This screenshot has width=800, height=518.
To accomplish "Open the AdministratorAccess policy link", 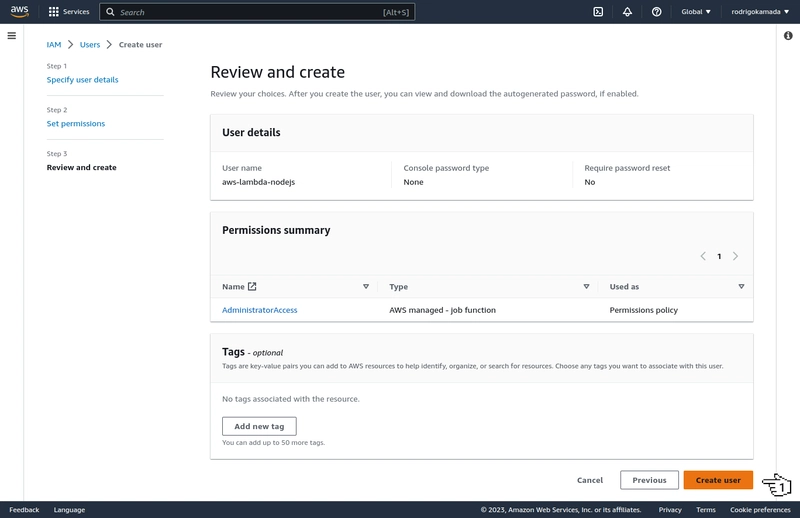I will tap(260, 310).
